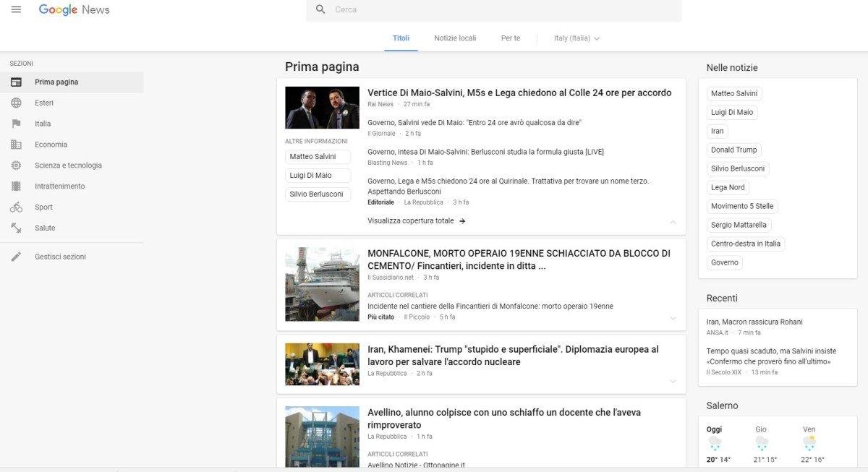Screen dimensions: 868x472
Task: Open Gestisci sezioni pencil icon
Action: point(16,257)
